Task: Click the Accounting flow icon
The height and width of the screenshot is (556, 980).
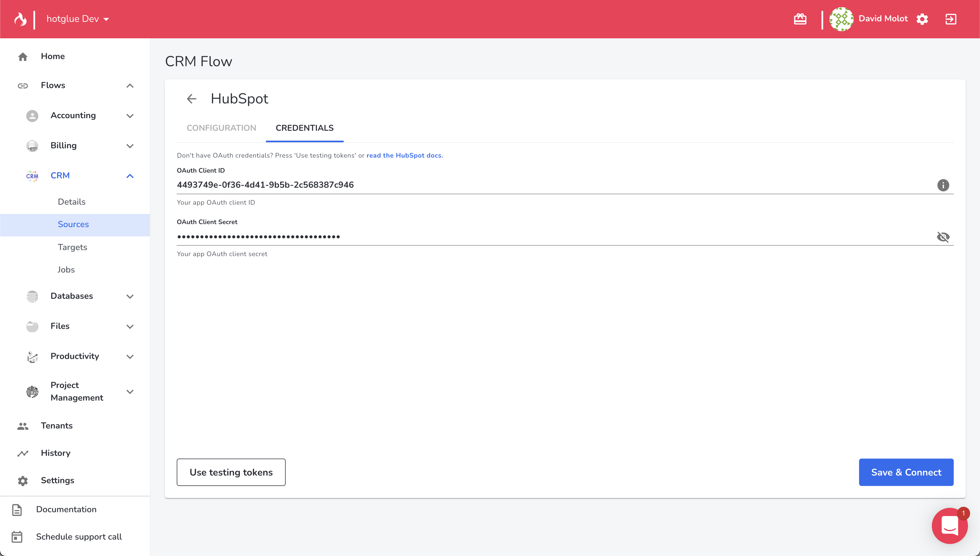Action: click(x=32, y=116)
